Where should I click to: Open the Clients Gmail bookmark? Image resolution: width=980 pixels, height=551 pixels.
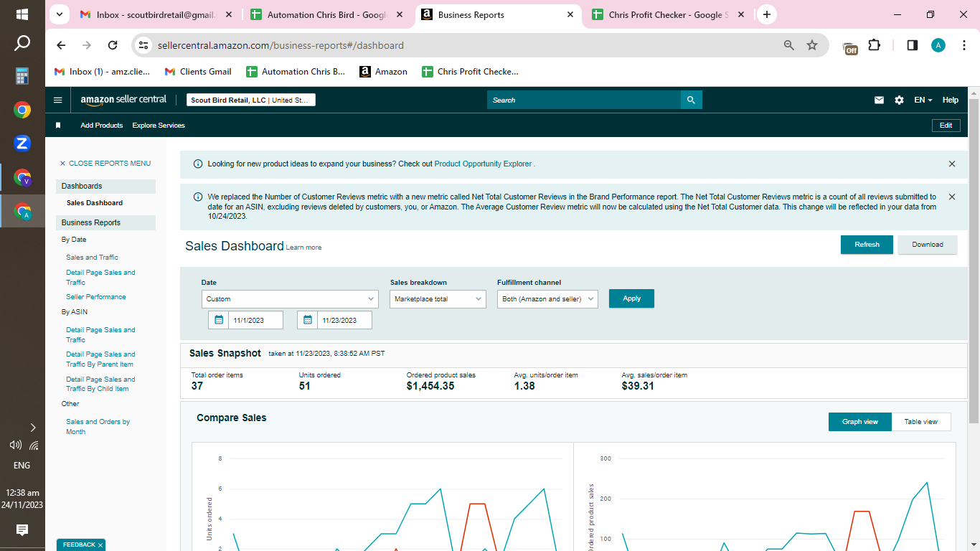pos(198,72)
